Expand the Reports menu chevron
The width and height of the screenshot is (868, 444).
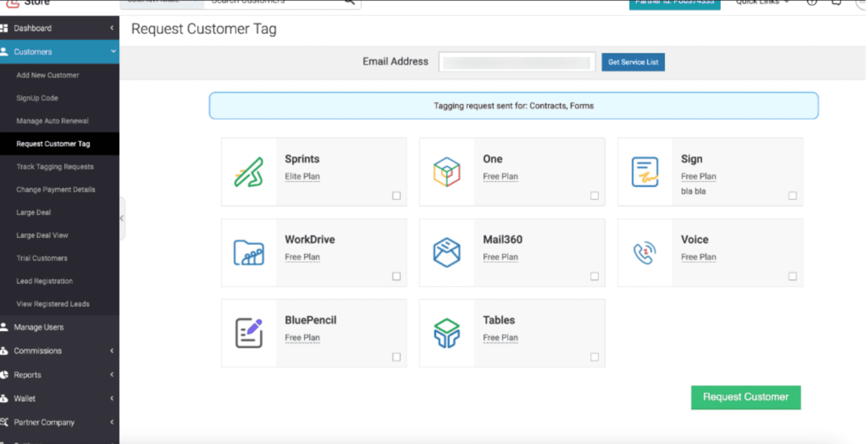[112, 374]
